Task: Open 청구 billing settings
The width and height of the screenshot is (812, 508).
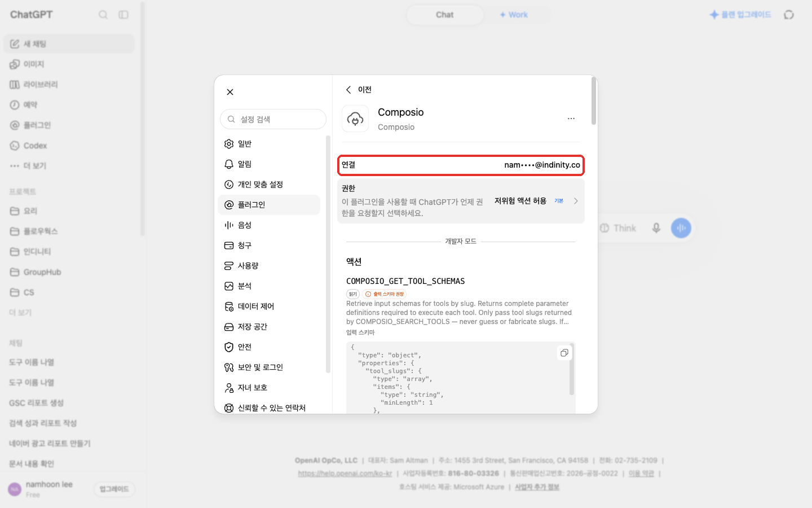Action: coord(269,246)
